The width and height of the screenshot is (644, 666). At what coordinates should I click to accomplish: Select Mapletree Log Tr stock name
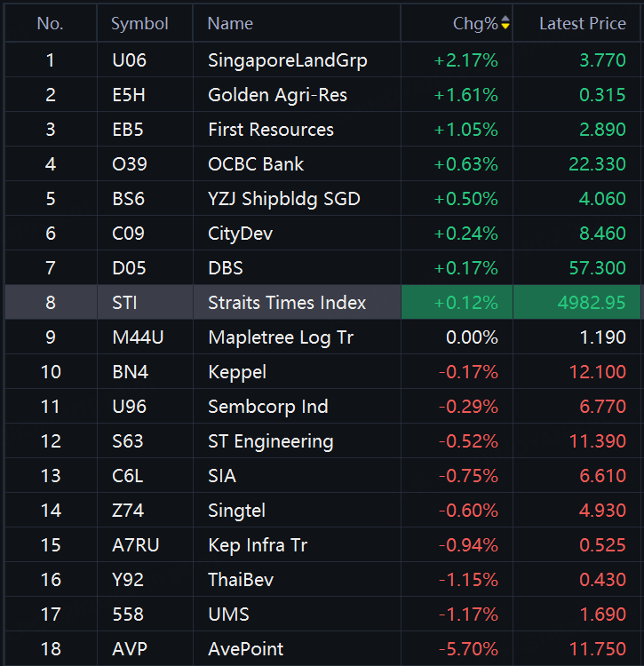(281, 337)
